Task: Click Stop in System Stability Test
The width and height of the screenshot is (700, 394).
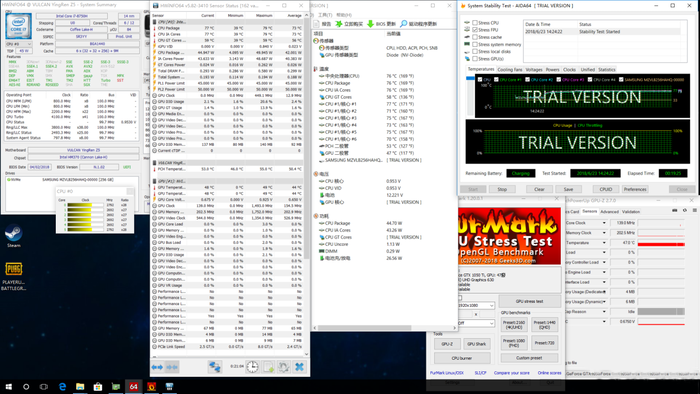Action: click(x=502, y=189)
